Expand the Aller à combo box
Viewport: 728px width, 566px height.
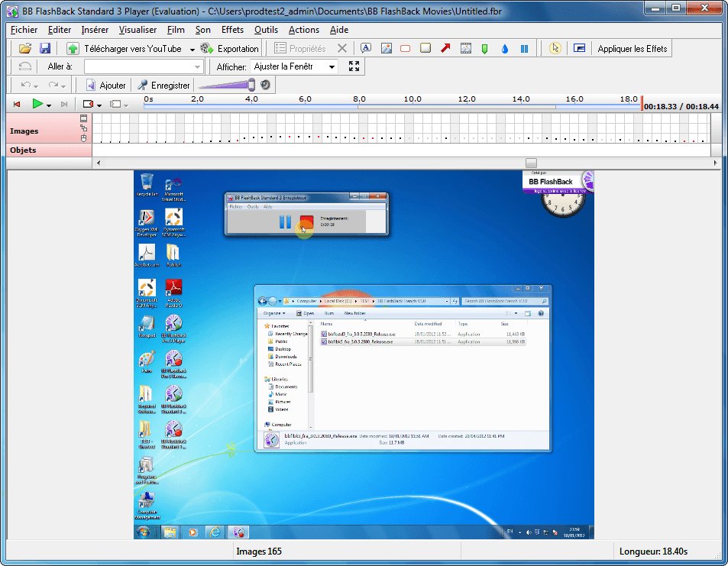pyautogui.click(x=197, y=67)
